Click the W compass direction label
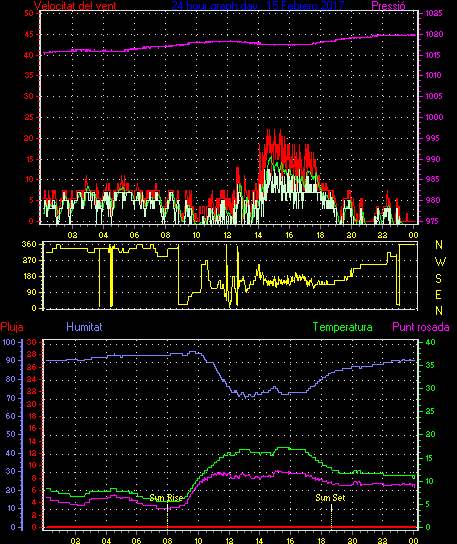Viewport: 457px width, 544px height. click(x=440, y=262)
